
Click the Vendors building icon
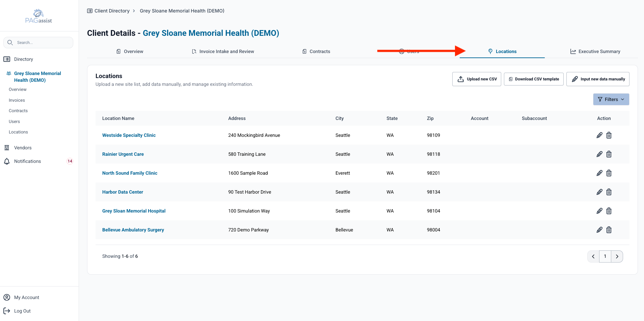pos(7,148)
